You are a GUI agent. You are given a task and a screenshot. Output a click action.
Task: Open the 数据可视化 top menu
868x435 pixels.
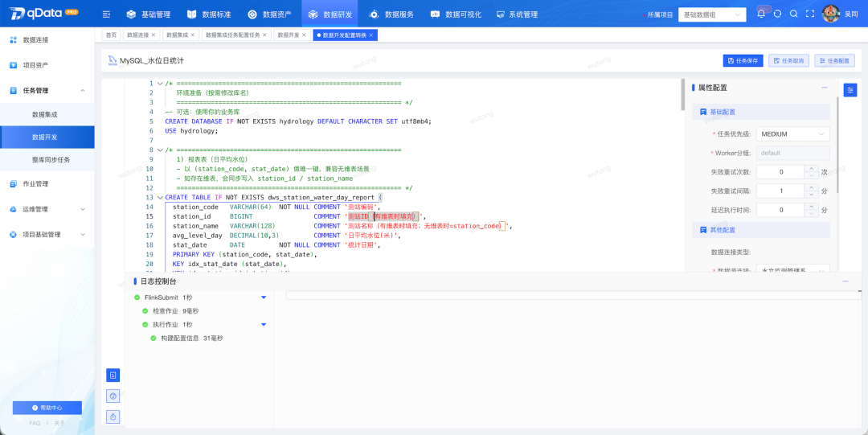(x=455, y=14)
